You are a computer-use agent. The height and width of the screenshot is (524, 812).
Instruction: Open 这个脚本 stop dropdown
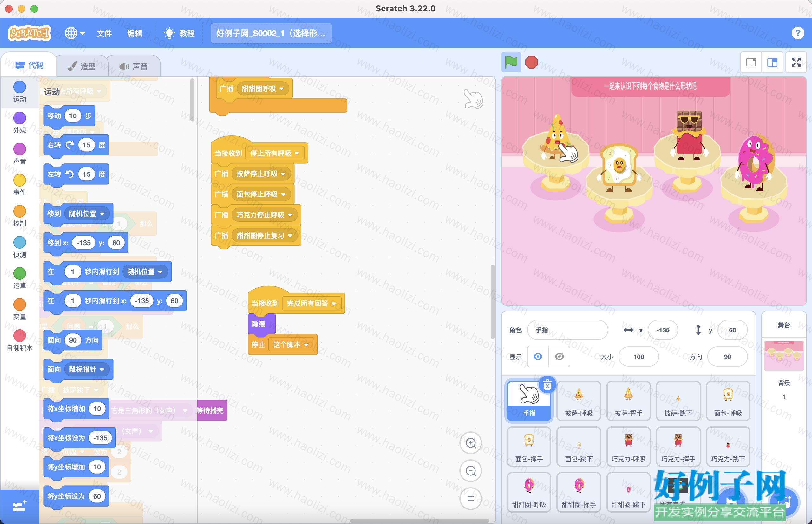point(291,344)
